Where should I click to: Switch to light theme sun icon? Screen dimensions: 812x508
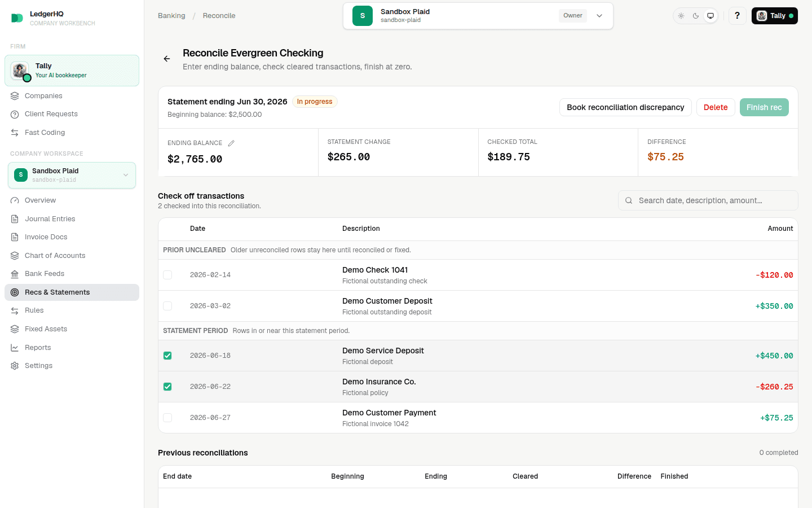pos(681,16)
